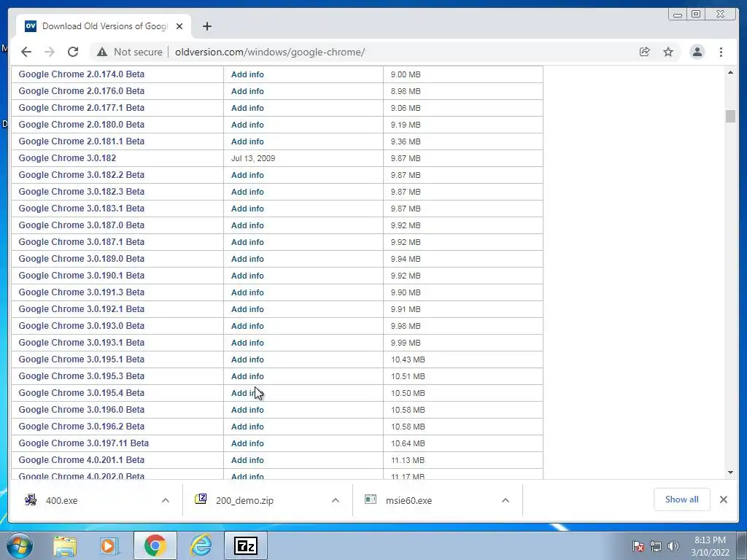Open a new tab with the plus button
Image resolution: width=747 pixels, height=560 pixels.
(206, 26)
